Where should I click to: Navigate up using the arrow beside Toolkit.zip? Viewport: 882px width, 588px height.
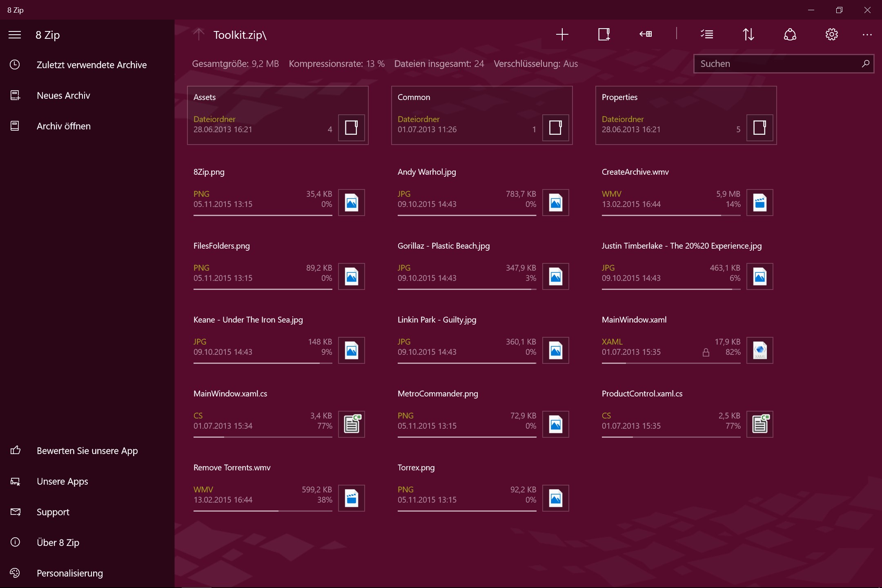click(x=199, y=35)
